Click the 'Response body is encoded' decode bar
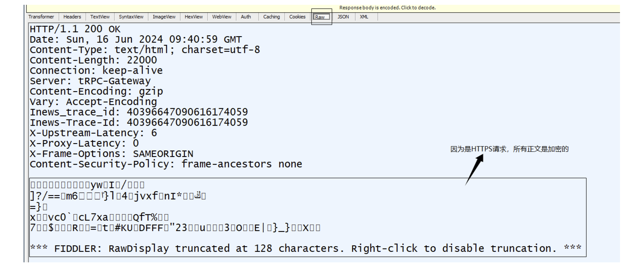Viewport: 644px width, 266px height. [323, 8]
